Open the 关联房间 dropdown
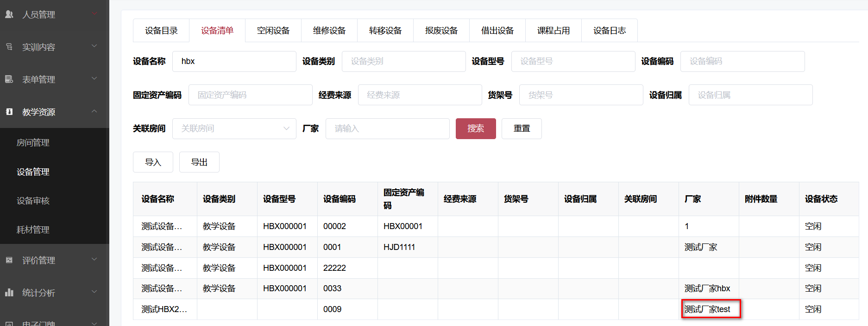Viewport: 868px width, 326px height. coord(234,128)
